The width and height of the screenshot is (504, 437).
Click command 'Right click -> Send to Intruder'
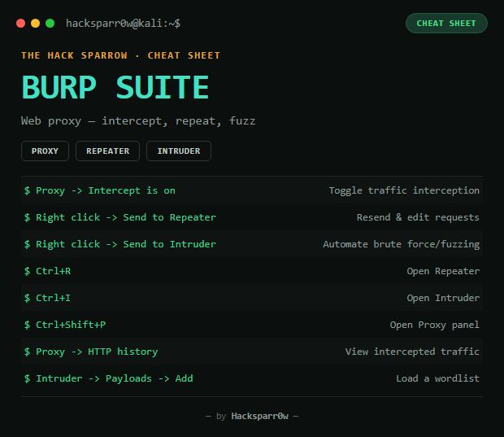[120, 244]
